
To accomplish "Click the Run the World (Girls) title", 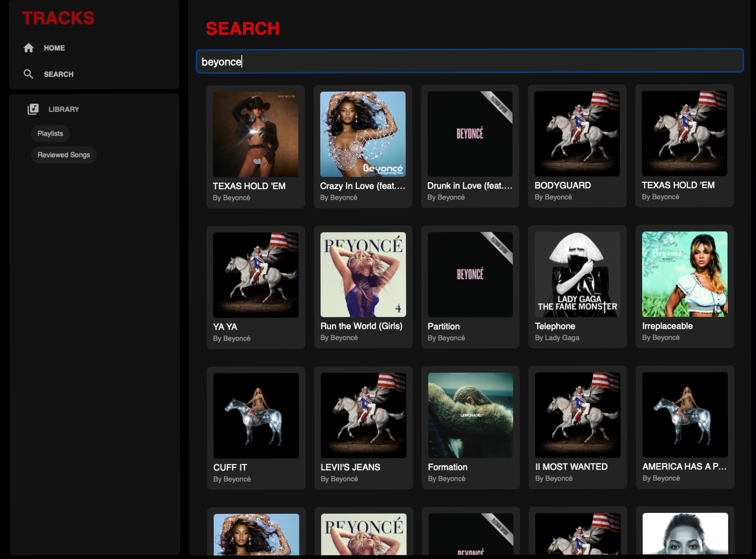I will coord(361,326).
